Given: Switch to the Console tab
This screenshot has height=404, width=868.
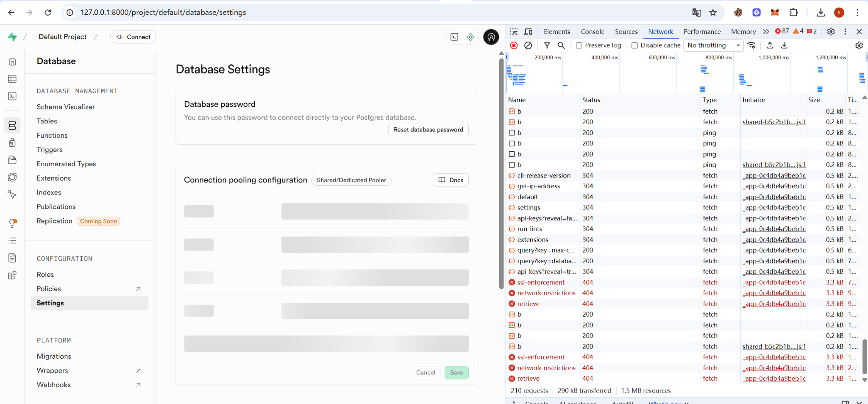Looking at the screenshot, I should click(593, 31).
